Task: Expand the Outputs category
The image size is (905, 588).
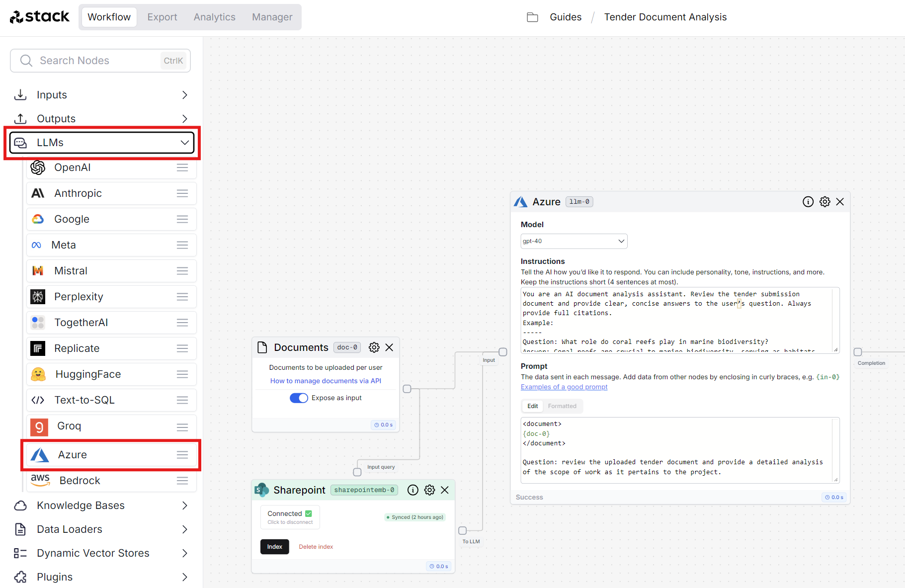Action: coord(101,119)
